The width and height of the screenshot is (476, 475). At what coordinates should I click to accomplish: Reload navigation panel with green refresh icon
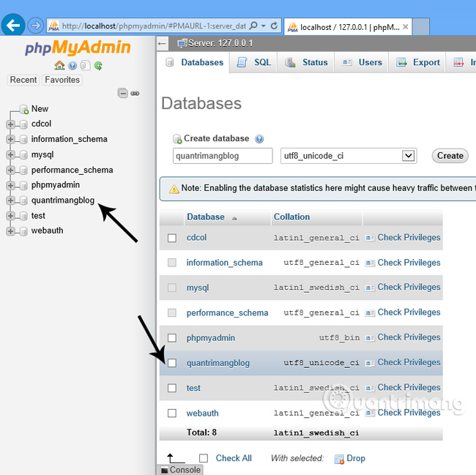coord(98,65)
